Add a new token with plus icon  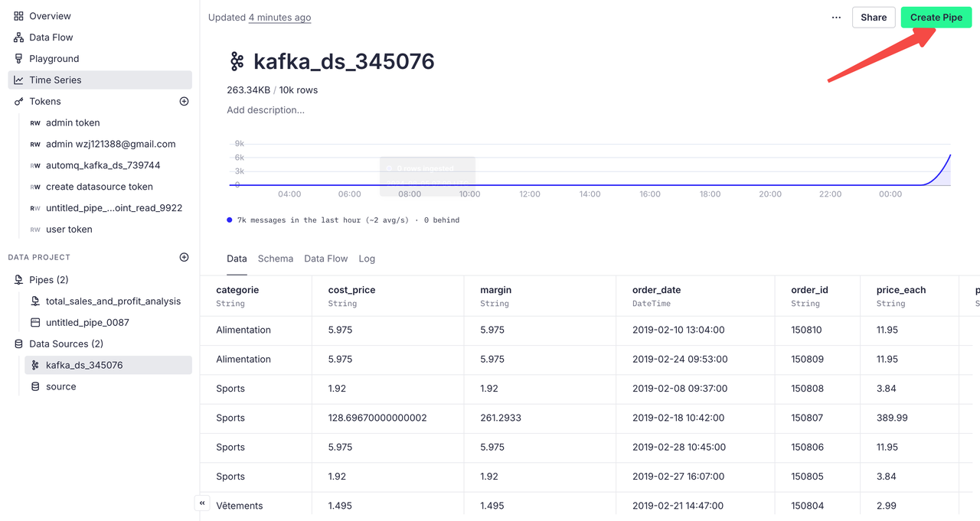pos(184,101)
